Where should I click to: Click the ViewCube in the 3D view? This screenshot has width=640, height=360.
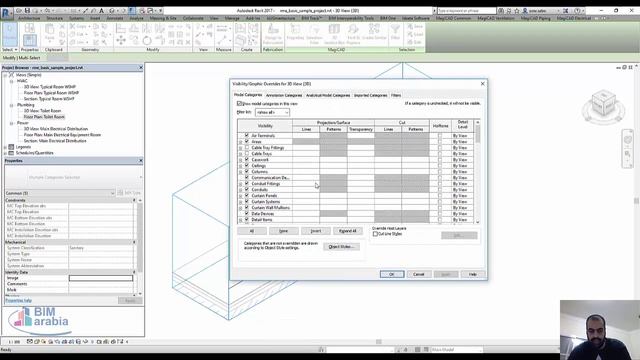tap(604, 104)
